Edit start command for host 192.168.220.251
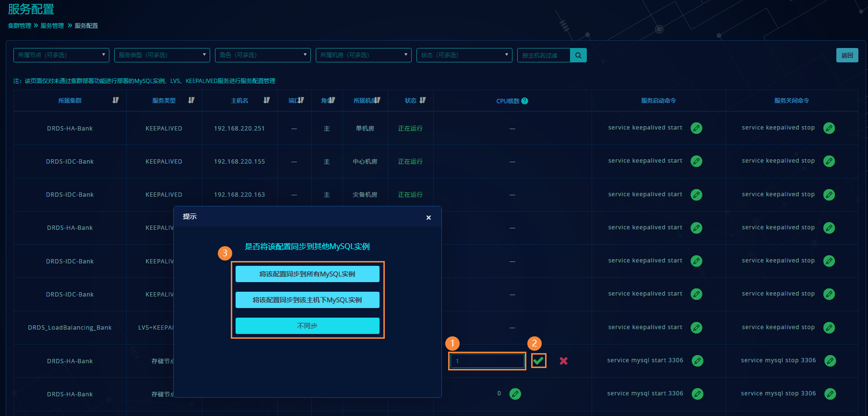Screen dimensions: 868x416 696,128
